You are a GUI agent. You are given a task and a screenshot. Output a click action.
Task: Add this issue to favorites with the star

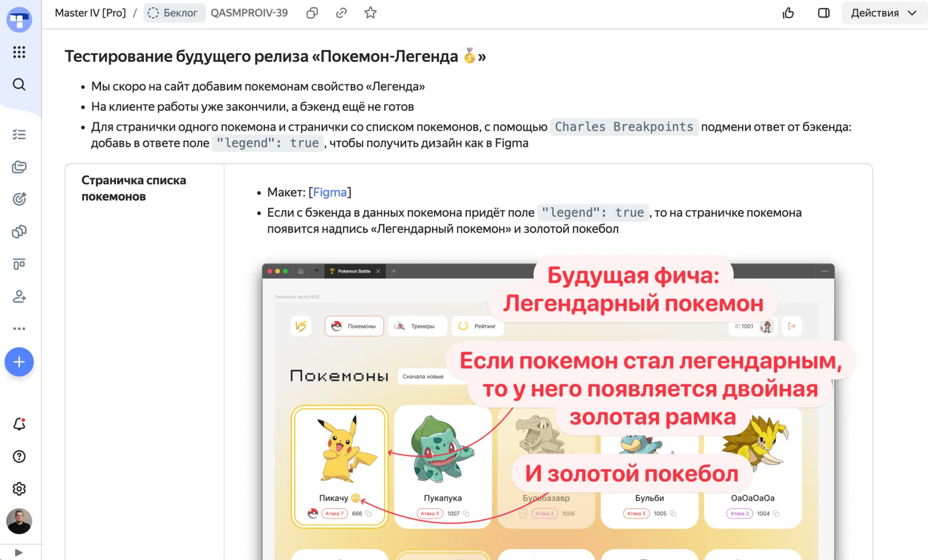pyautogui.click(x=370, y=13)
